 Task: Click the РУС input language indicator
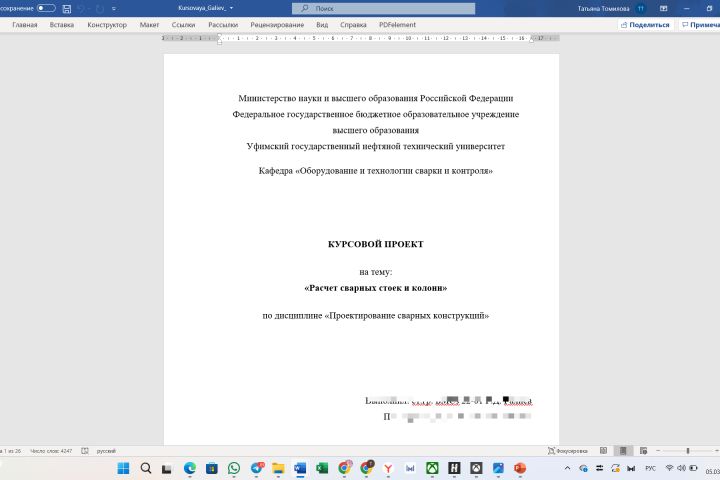point(650,468)
